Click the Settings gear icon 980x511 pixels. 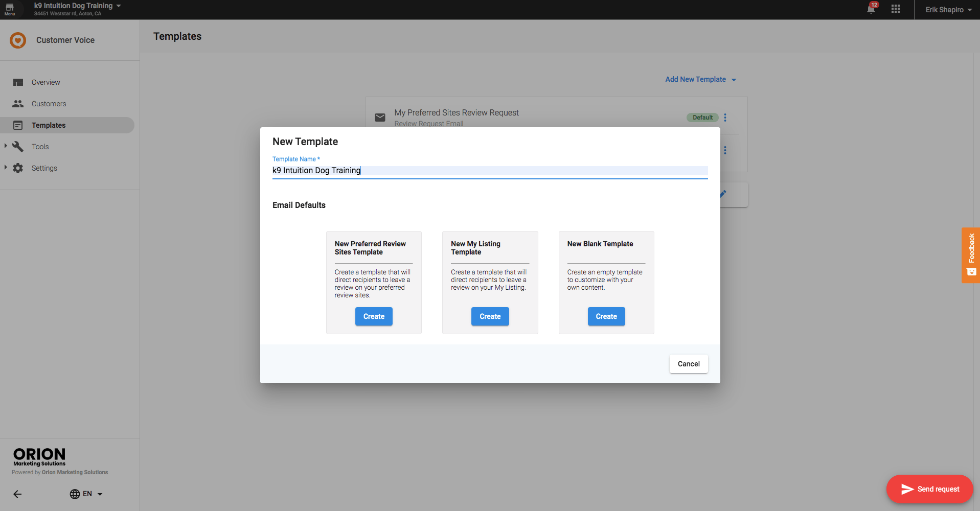pyautogui.click(x=18, y=168)
